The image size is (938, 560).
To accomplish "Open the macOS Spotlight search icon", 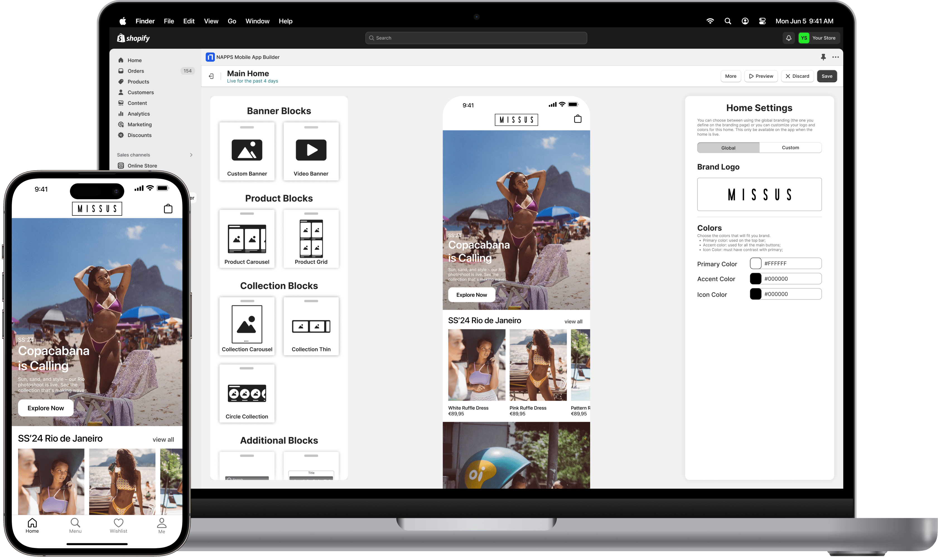I will 728,21.
